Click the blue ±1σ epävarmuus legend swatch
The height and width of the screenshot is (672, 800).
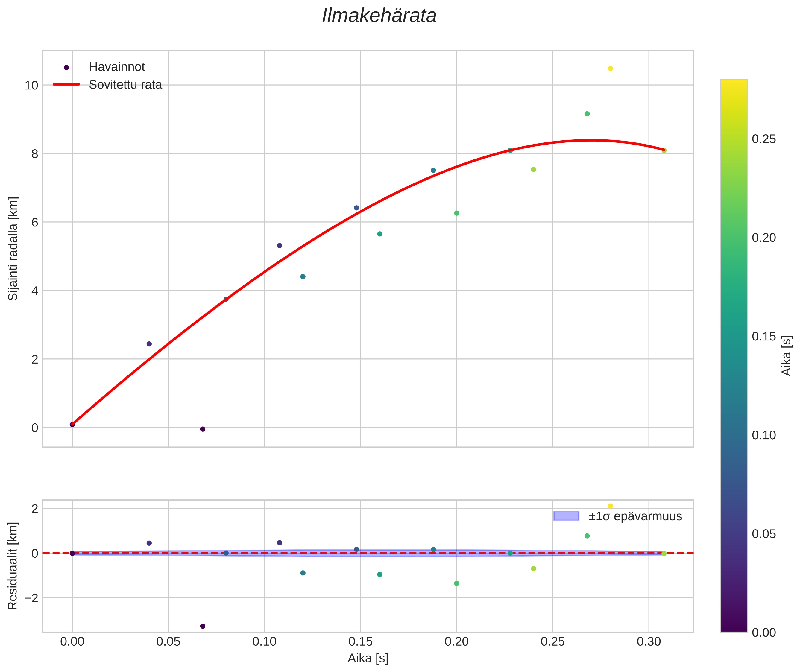566,516
